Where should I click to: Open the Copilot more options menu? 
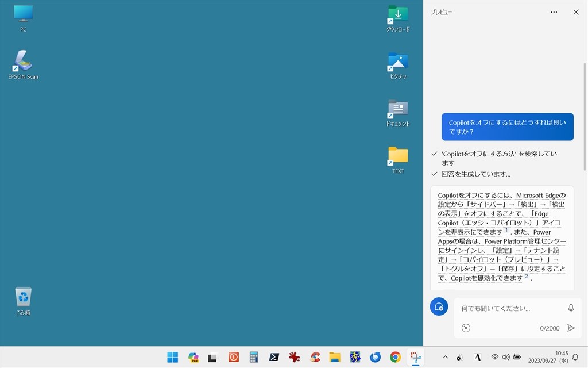click(554, 12)
